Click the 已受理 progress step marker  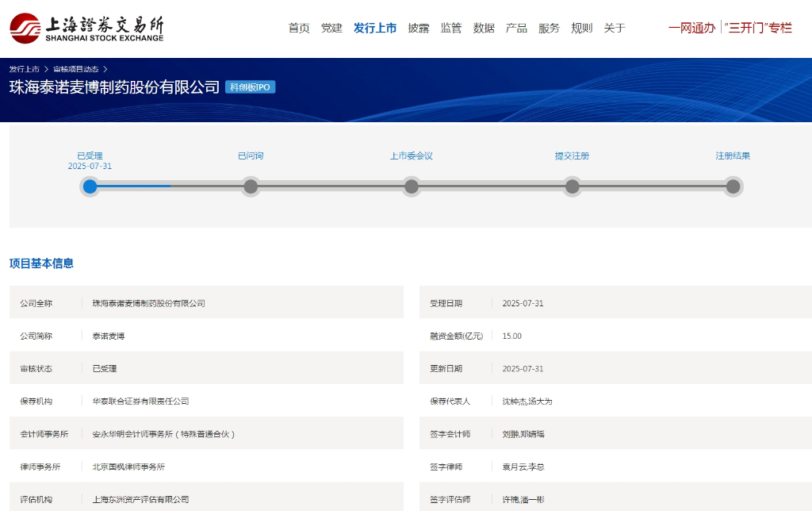click(x=90, y=186)
